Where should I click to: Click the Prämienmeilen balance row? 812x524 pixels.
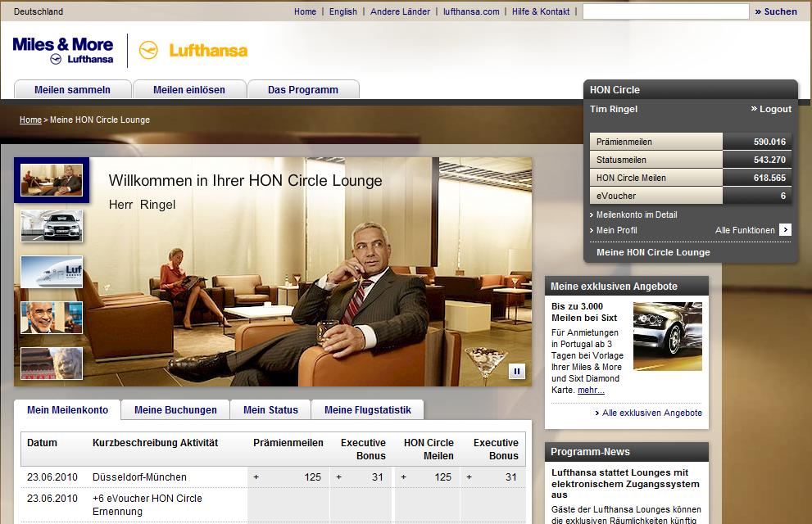pyautogui.click(x=690, y=141)
